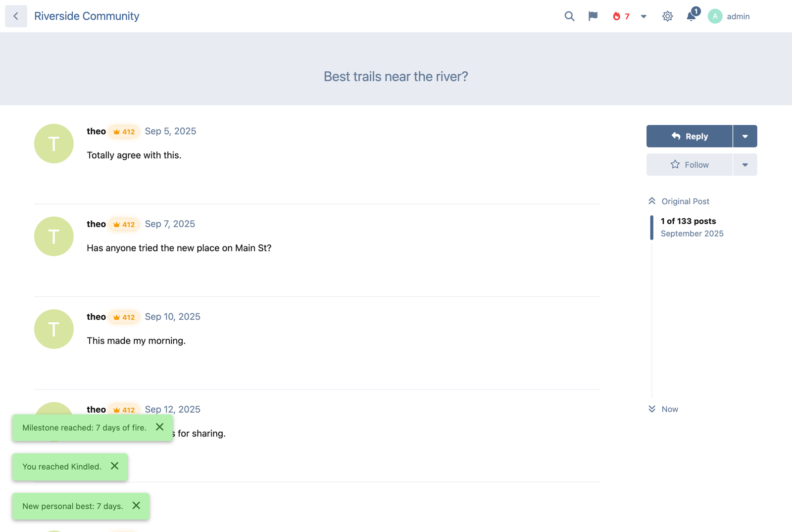Click the fire streak counter showing 7
The width and height of the screenshot is (792, 532).
tap(621, 16)
